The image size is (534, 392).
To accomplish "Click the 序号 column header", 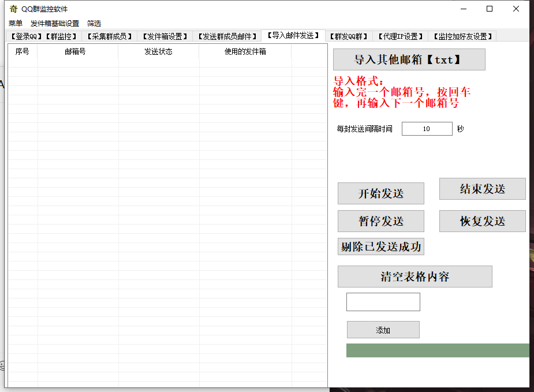I will click(x=23, y=51).
